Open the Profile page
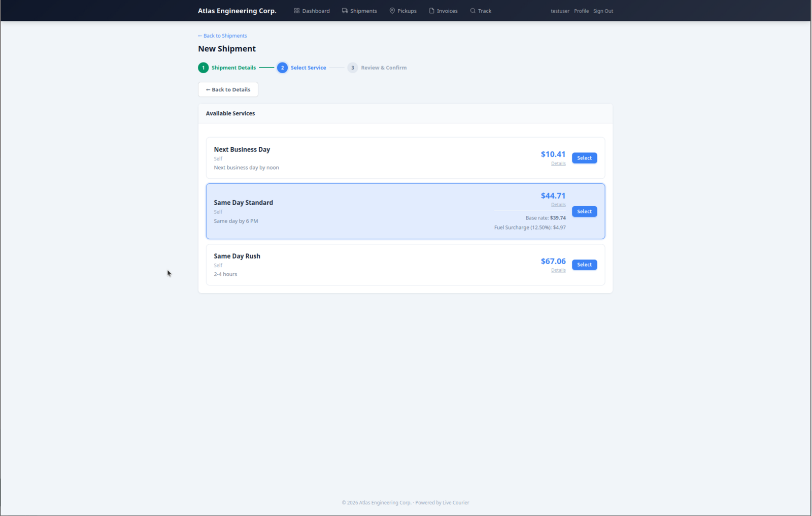 [x=581, y=11]
